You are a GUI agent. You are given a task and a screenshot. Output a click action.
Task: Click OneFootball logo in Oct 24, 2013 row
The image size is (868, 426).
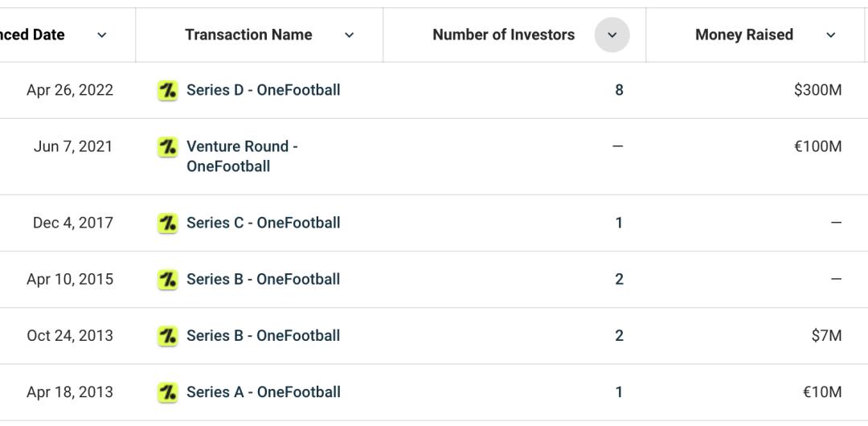coord(167,336)
